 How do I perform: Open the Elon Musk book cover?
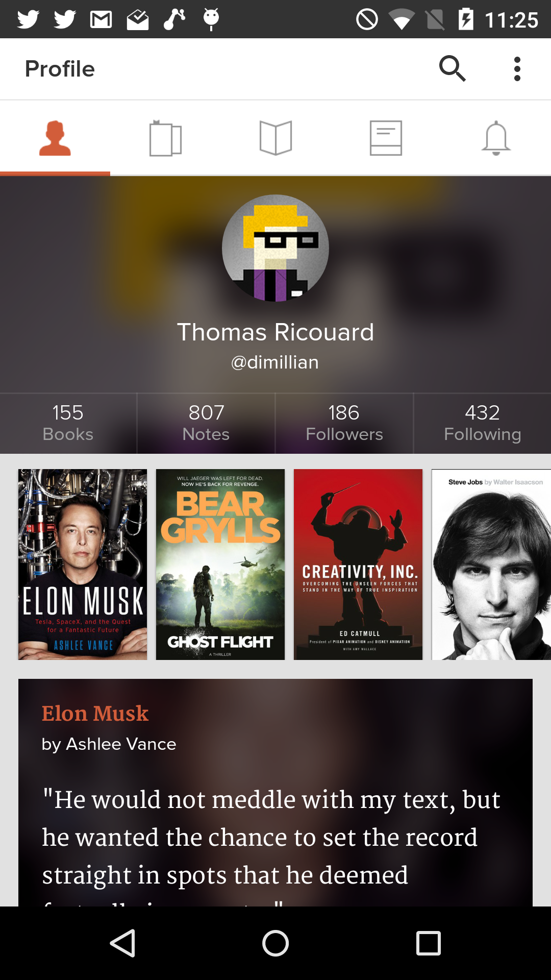(83, 565)
